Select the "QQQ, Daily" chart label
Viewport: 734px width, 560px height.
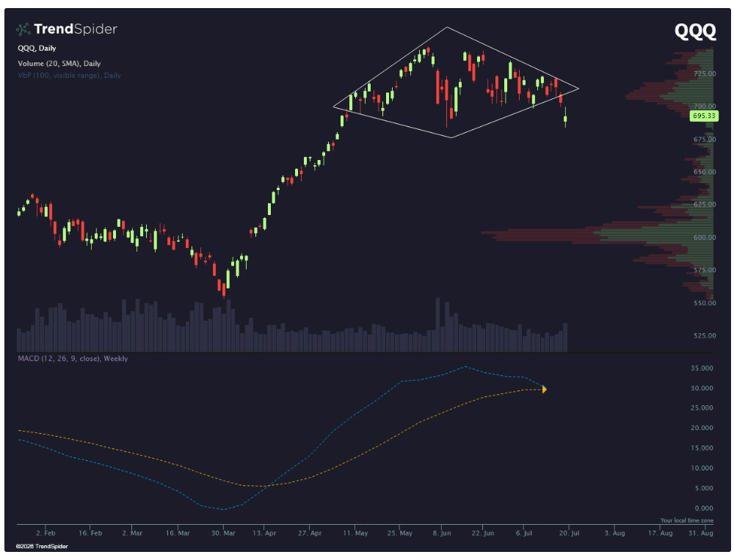pyautogui.click(x=37, y=48)
